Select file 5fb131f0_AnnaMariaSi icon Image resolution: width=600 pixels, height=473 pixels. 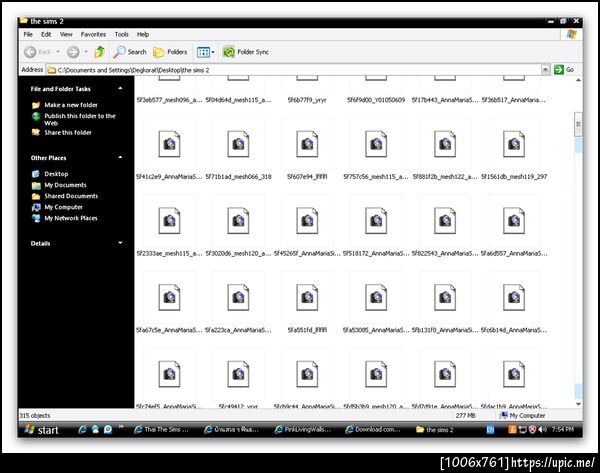coord(445,297)
